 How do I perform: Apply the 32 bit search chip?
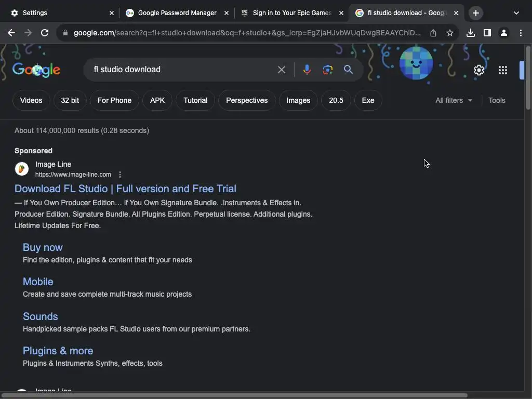[70, 100]
